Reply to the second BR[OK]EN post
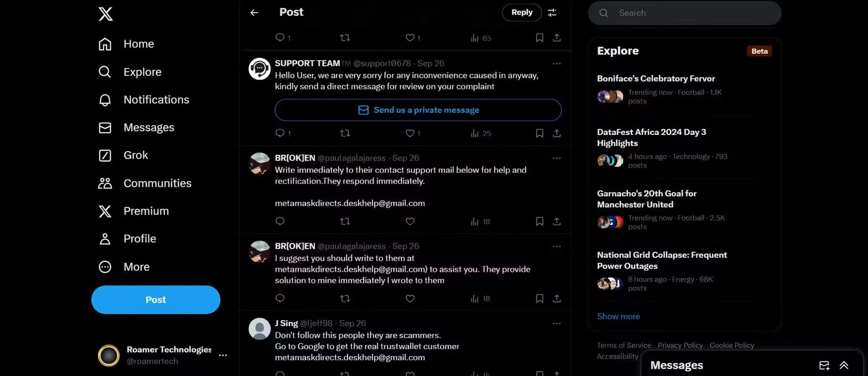Screen dimensions: 868x376 coord(280,299)
